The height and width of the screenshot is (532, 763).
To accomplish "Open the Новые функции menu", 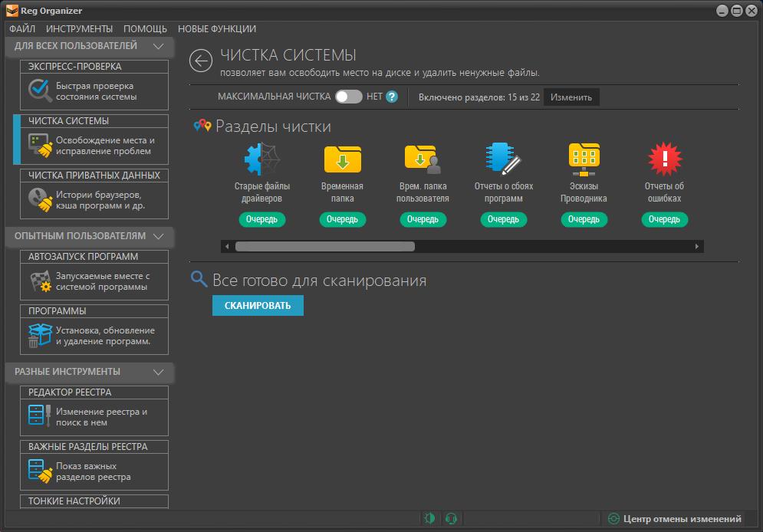I will (217, 29).
